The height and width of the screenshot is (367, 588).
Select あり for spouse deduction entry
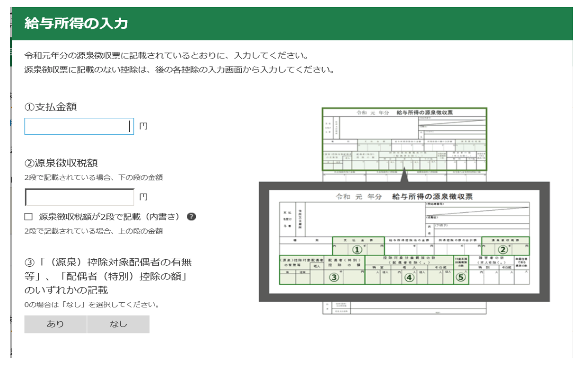55,324
